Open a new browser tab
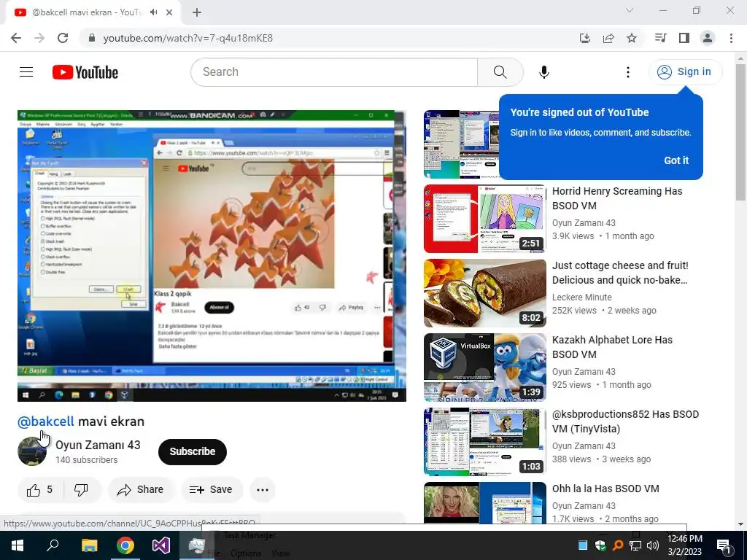 (x=197, y=12)
